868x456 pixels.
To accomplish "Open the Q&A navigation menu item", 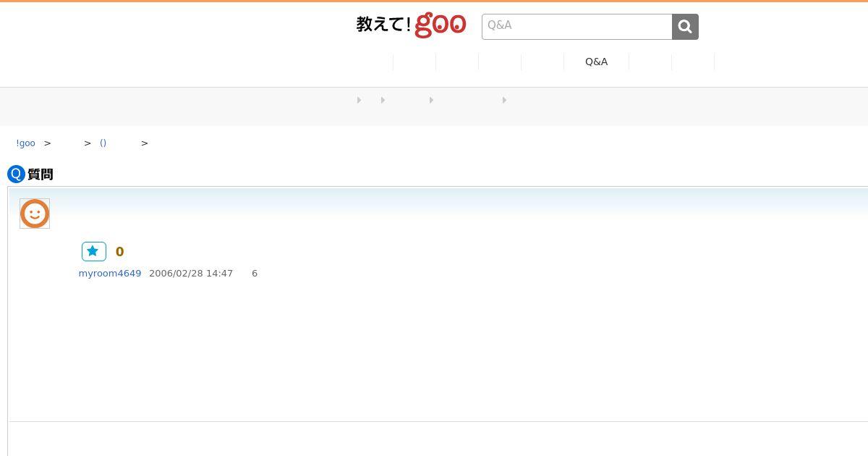I will point(596,62).
